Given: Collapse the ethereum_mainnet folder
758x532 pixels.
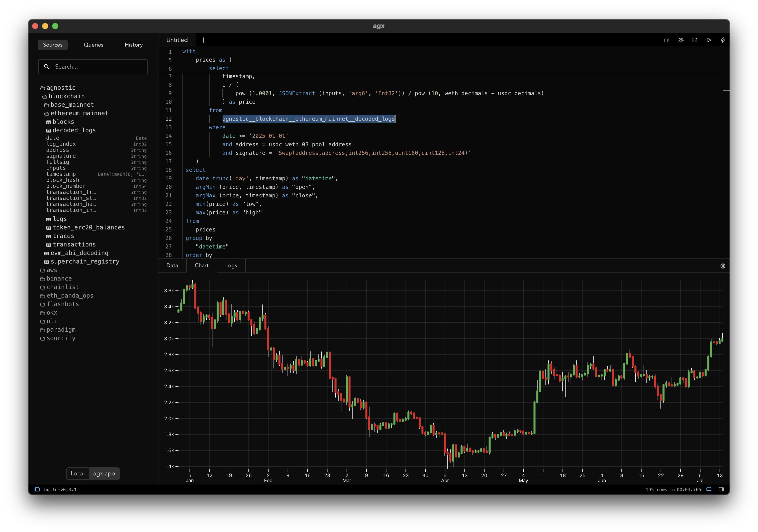Looking at the screenshot, I should (x=76, y=113).
